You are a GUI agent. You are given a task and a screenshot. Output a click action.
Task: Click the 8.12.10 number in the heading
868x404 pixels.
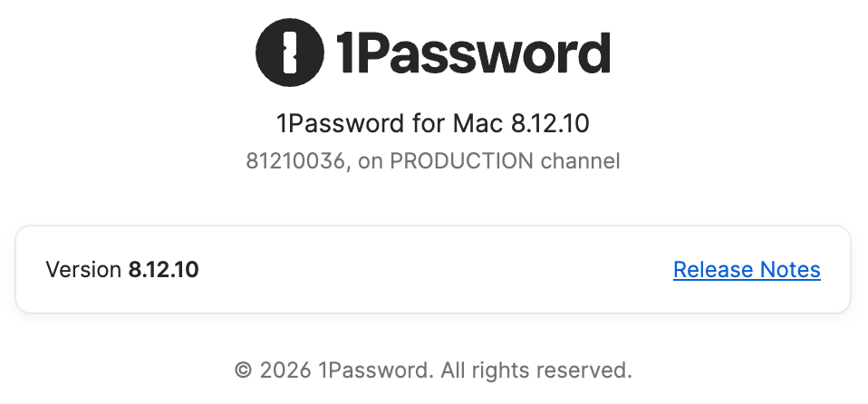pos(563,123)
